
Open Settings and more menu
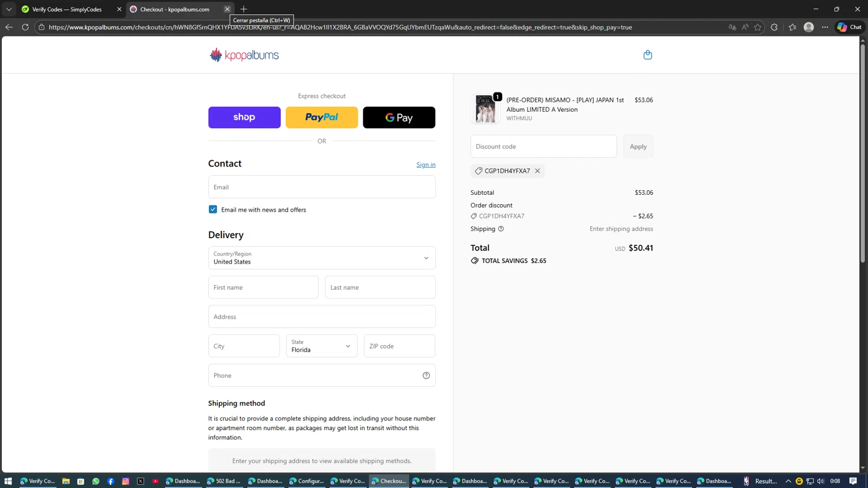(x=825, y=27)
